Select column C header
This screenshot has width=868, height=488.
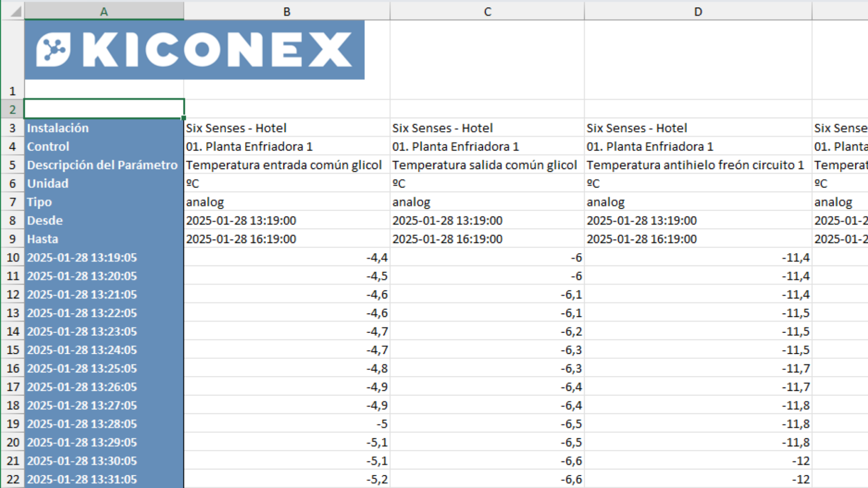(487, 12)
